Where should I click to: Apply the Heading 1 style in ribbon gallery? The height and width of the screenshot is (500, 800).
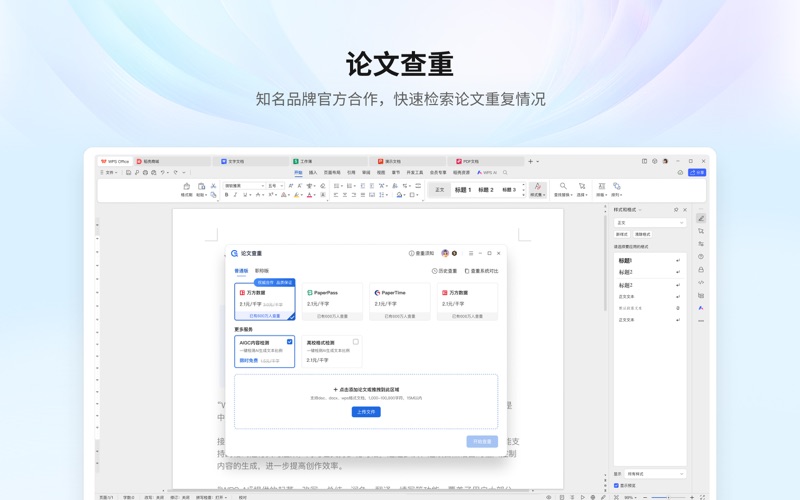(x=463, y=190)
